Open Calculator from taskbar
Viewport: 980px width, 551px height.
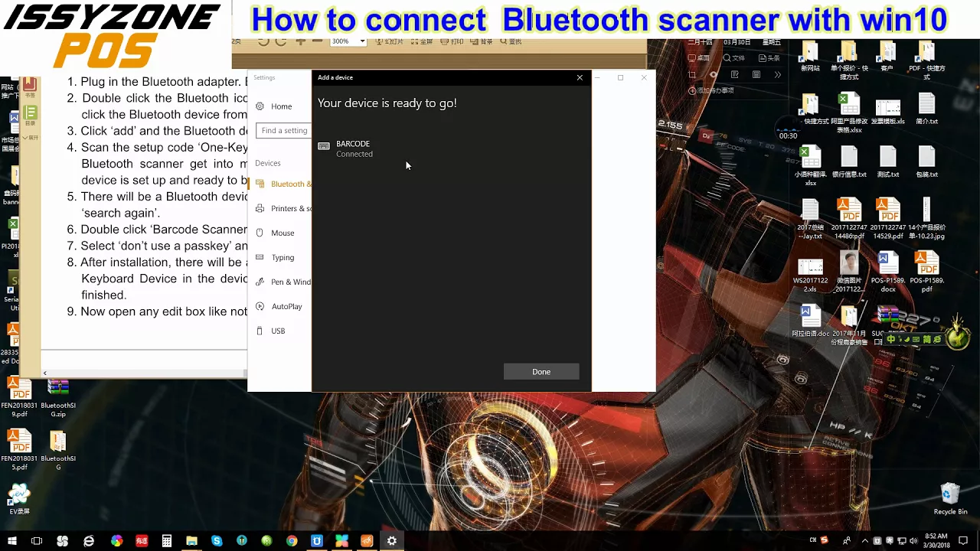166,541
